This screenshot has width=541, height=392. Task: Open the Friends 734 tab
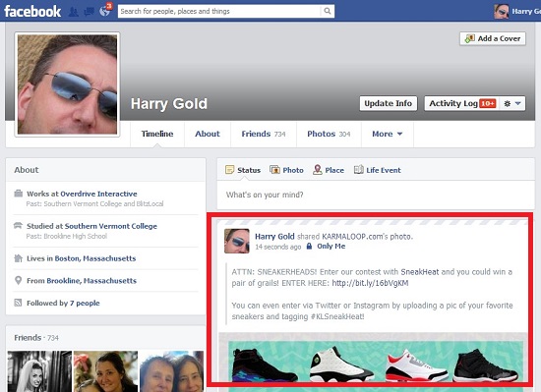(x=264, y=134)
